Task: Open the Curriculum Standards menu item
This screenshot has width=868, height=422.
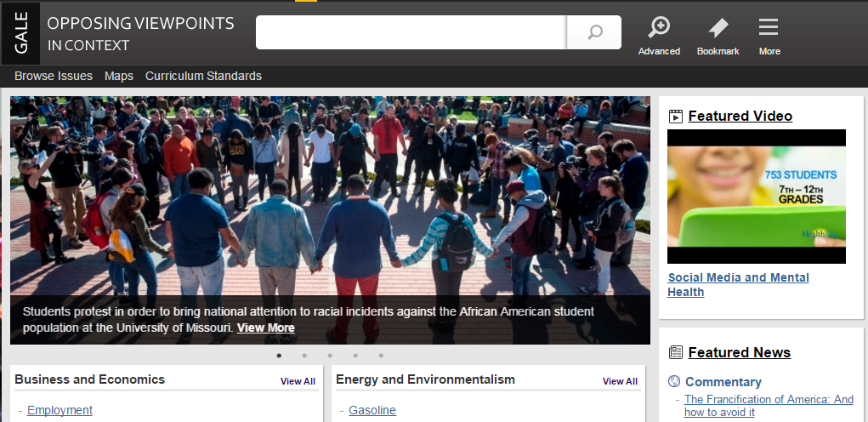Action: click(203, 76)
